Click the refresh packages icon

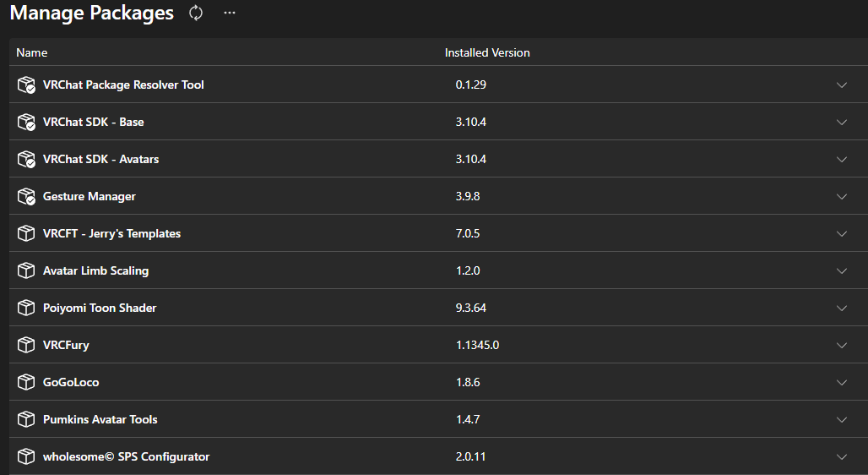pos(196,13)
